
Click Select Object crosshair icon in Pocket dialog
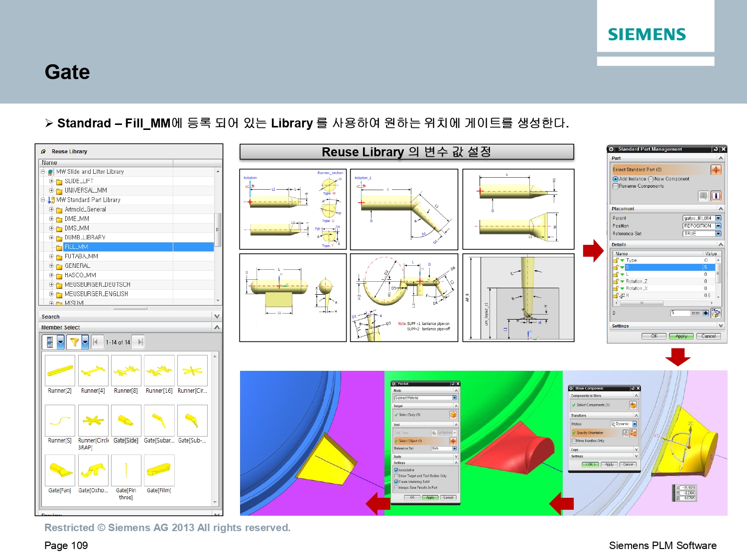(453, 441)
